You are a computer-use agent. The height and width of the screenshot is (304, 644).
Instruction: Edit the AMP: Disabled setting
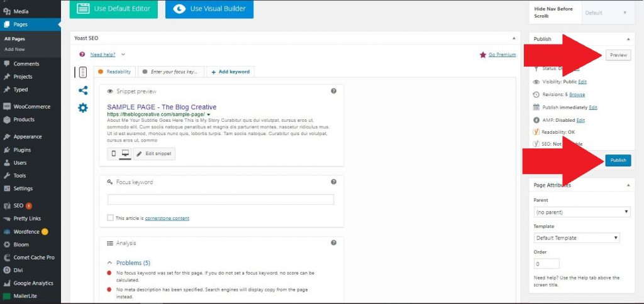coord(580,120)
